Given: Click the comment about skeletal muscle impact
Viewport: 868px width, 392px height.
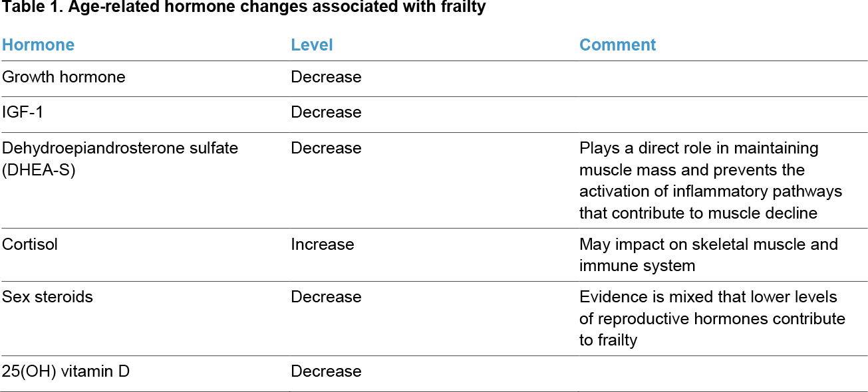Looking at the screenshot, I should [708, 255].
